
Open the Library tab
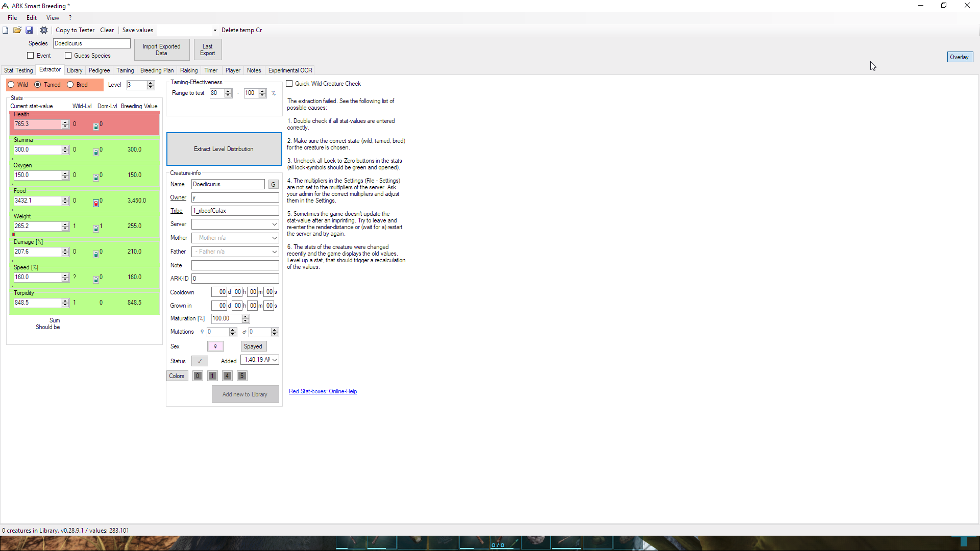pyautogui.click(x=75, y=70)
